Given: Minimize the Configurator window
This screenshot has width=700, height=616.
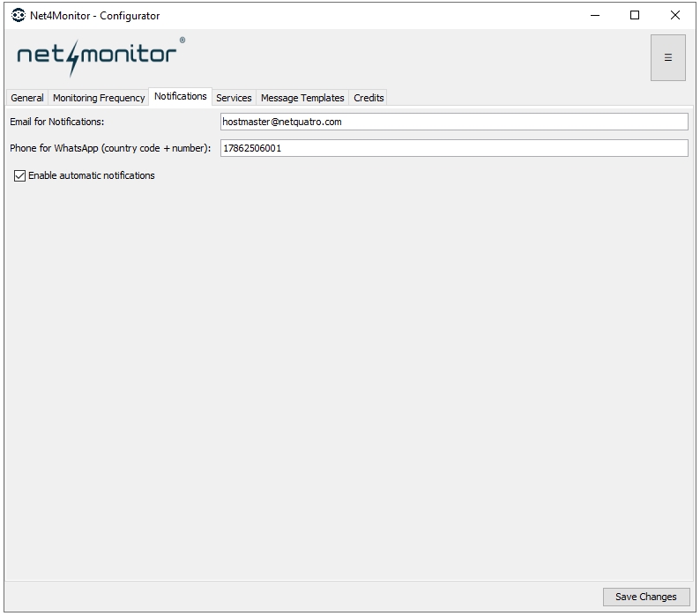Looking at the screenshot, I should click(x=594, y=15).
